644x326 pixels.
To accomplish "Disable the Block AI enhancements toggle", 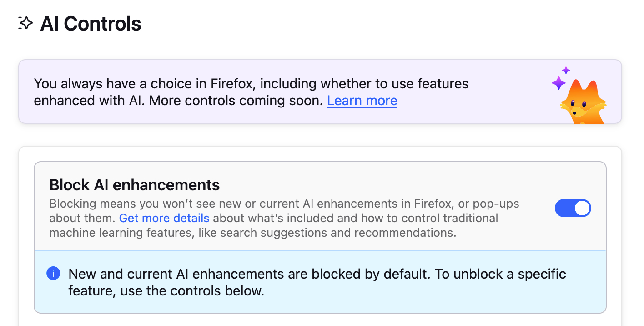I will click(x=573, y=208).
